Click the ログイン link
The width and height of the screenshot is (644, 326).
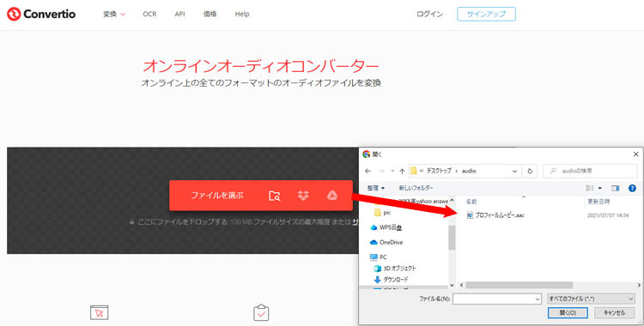pos(429,14)
